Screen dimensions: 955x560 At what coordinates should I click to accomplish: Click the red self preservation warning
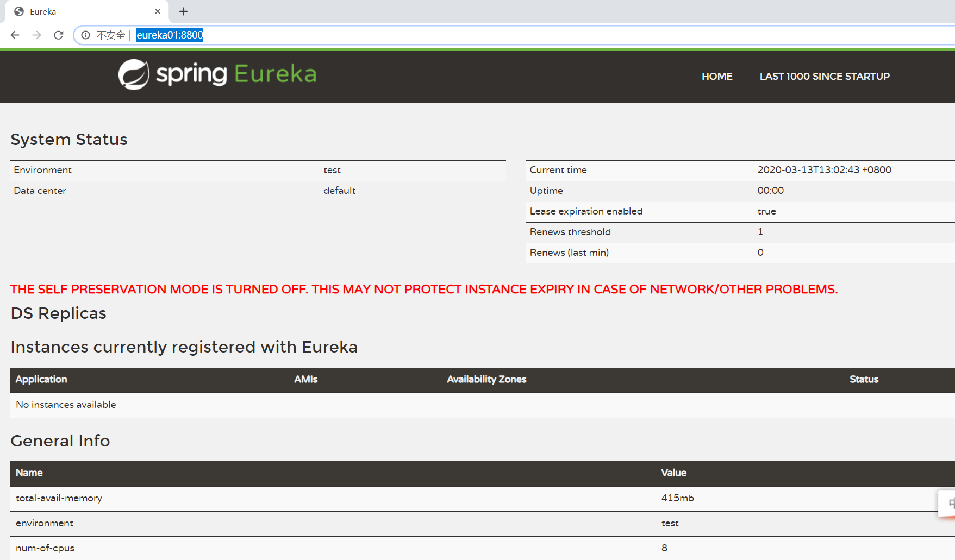point(424,290)
